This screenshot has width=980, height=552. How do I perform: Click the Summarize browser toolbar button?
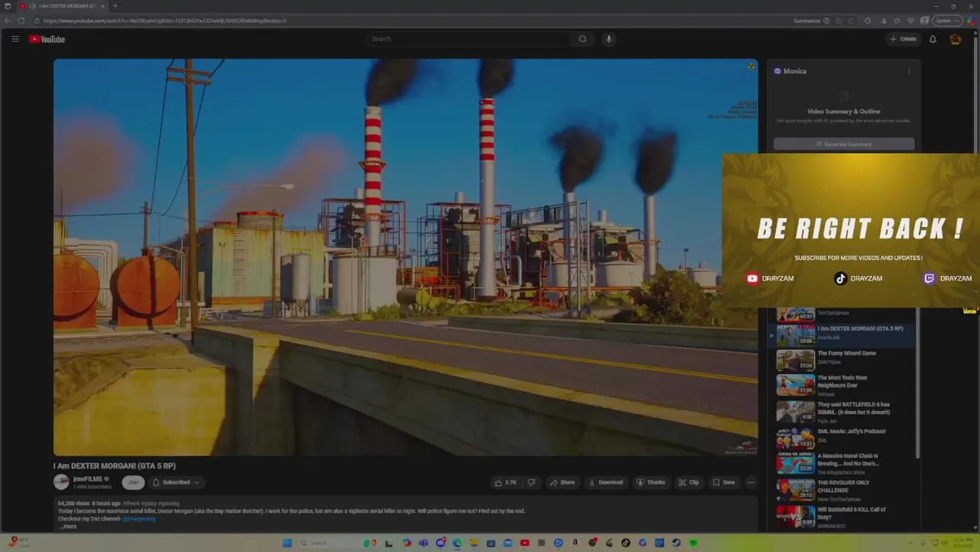pyautogui.click(x=811, y=21)
